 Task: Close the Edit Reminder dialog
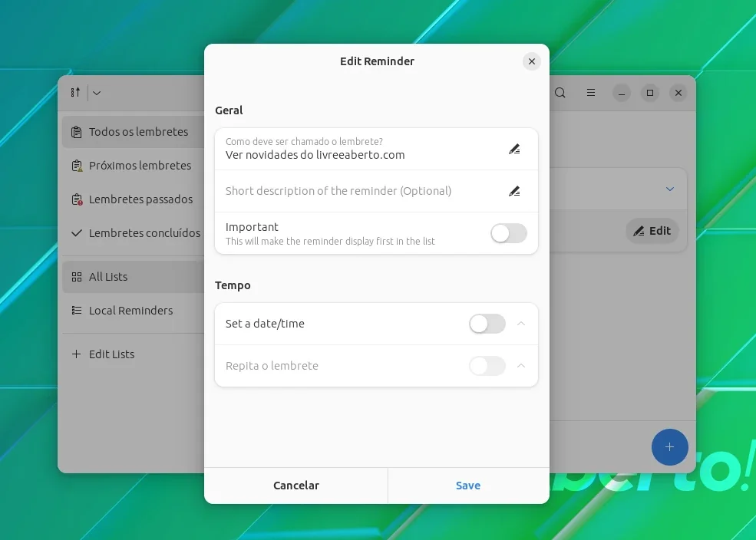(x=531, y=61)
